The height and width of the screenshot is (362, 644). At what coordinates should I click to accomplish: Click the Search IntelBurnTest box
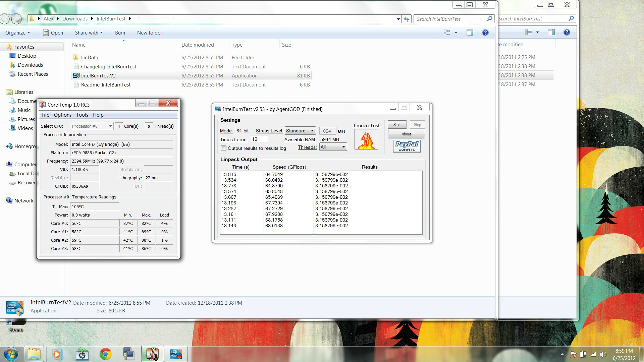coord(450,19)
